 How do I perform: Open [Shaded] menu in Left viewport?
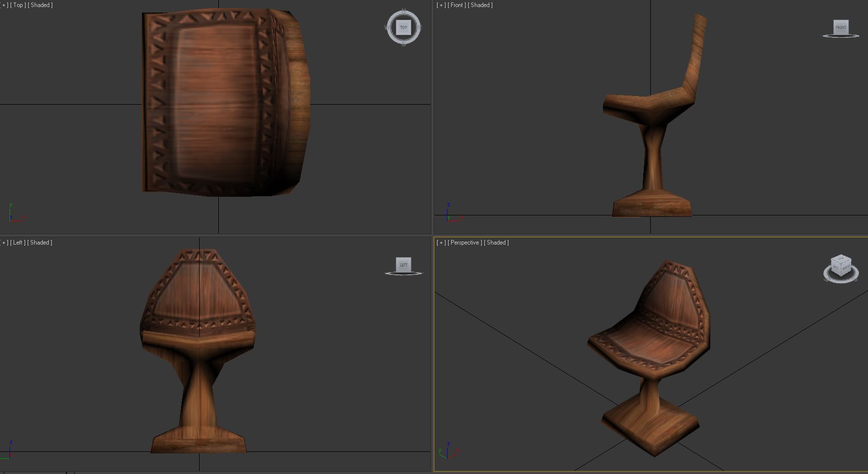[x=40, y=243]
